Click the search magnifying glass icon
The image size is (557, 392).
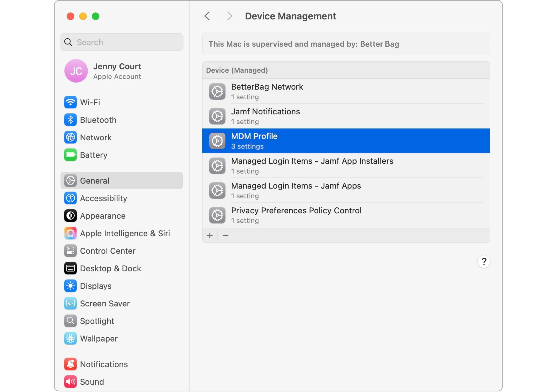pos(68,42)
